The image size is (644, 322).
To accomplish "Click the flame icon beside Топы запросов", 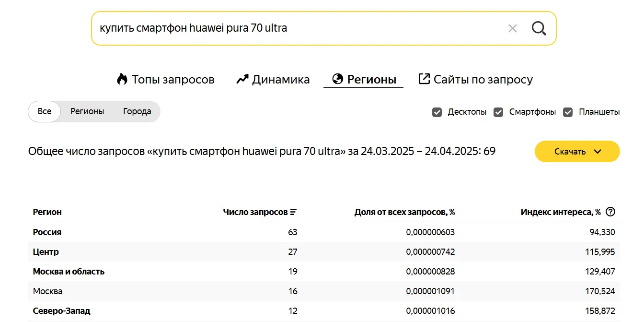I will [122, 79].
